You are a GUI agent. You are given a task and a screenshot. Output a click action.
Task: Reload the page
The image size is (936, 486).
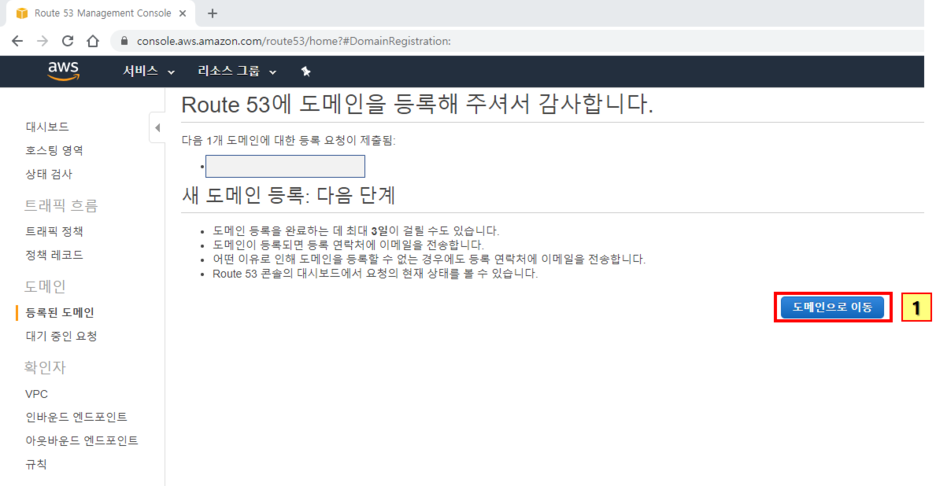pos(67,41)
